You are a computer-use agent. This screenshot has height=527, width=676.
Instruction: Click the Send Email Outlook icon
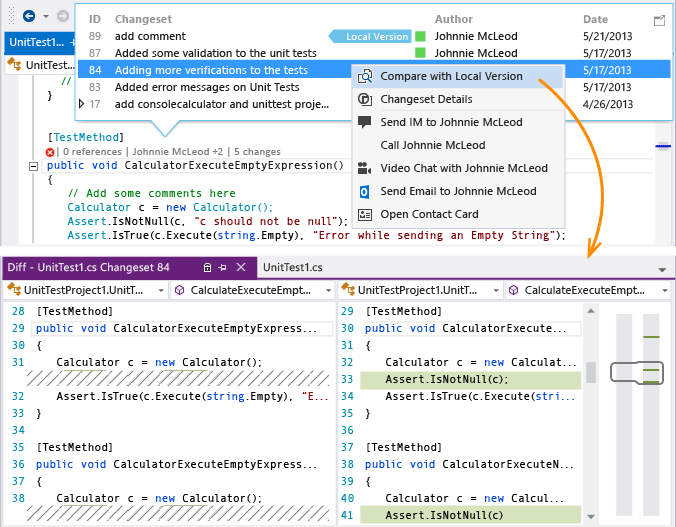click(x=365, y=191)
